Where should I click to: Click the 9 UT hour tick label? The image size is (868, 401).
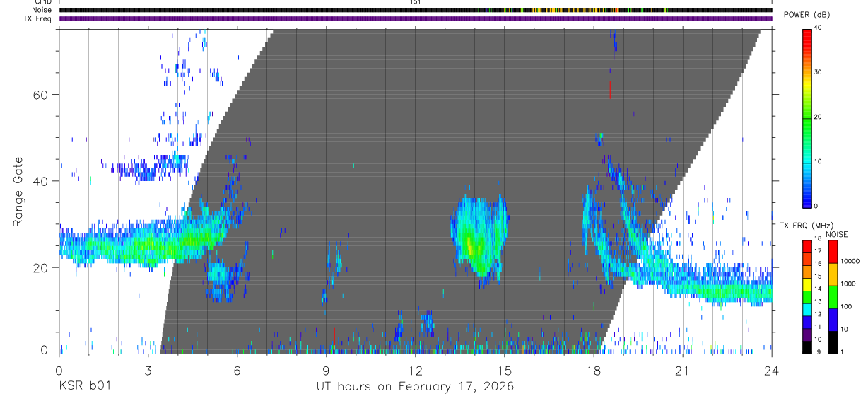click(x=326, y=370)
